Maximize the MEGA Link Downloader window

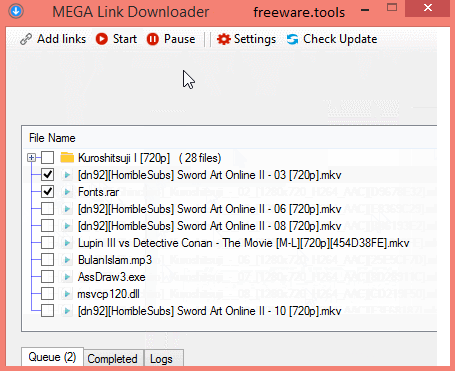(x=392, y=7)
